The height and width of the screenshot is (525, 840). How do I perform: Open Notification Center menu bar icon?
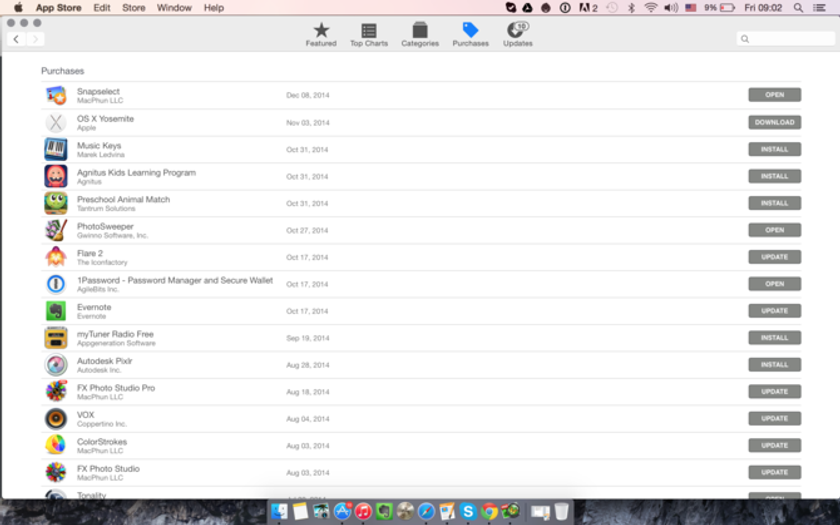[820, 8]
